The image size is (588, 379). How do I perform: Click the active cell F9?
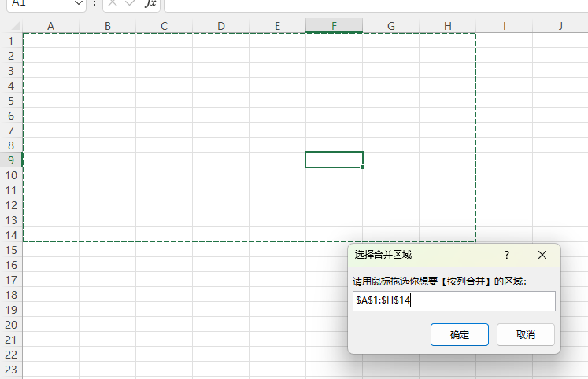334,160
